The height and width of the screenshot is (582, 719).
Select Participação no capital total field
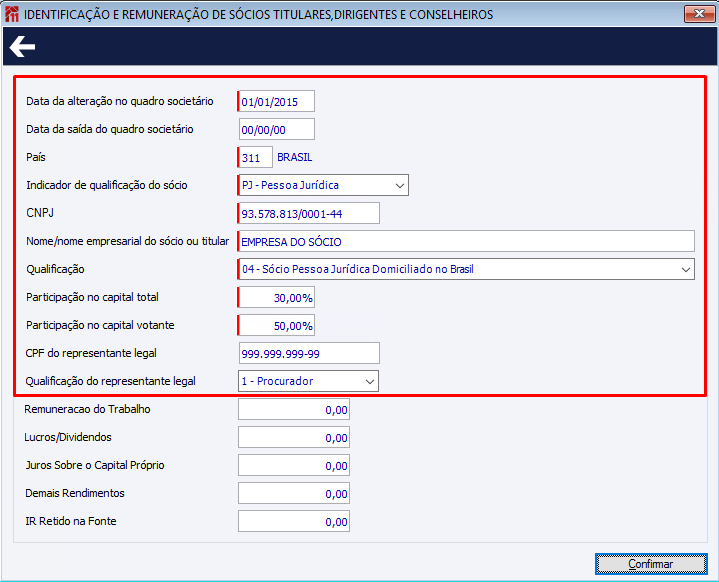coord(277,297)
